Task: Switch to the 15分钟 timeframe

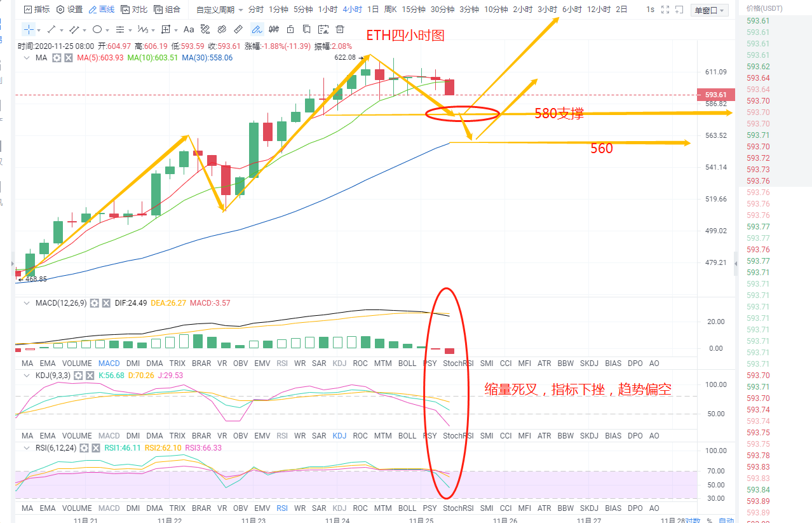Action: [414, 10]
